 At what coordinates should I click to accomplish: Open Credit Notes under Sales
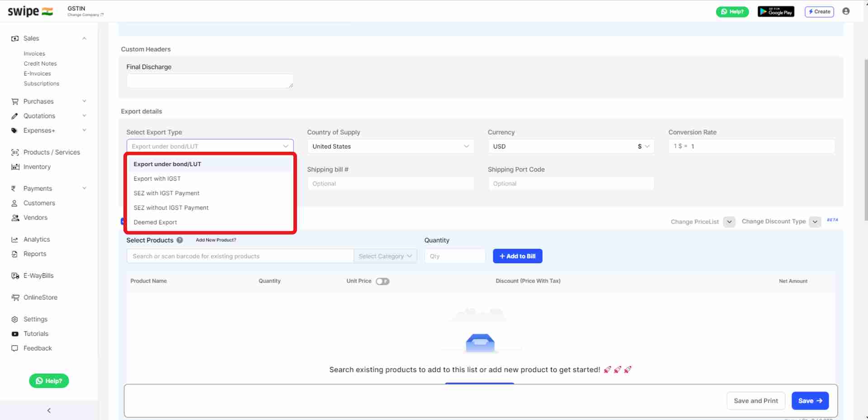click(x=40, y=64)
